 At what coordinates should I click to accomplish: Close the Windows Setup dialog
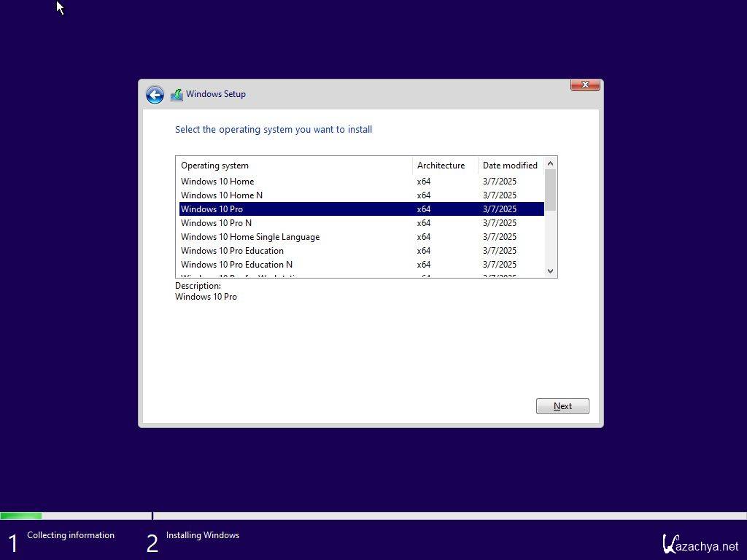coord(584,85)
